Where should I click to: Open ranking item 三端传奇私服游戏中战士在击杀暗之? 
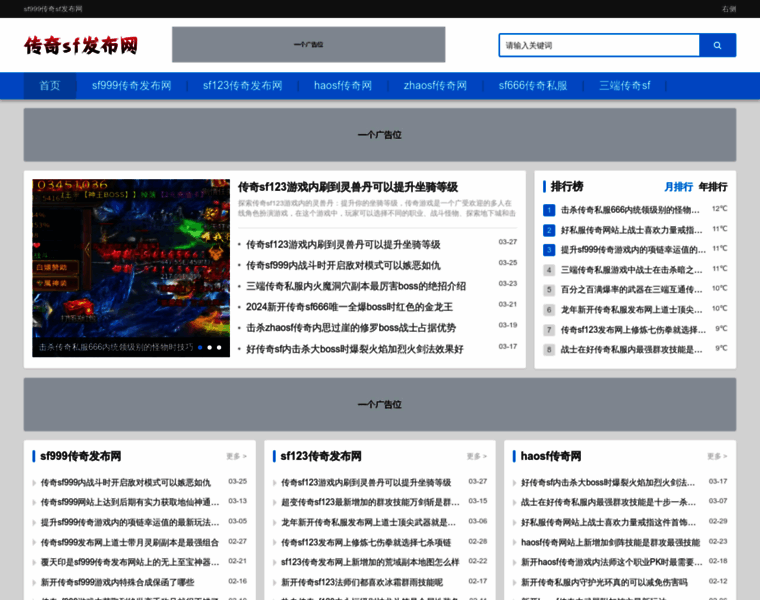tap(632, 270)
